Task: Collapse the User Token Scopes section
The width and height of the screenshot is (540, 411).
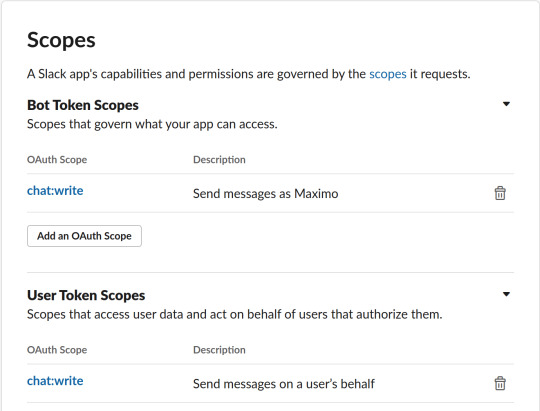Action: point(506,294)
